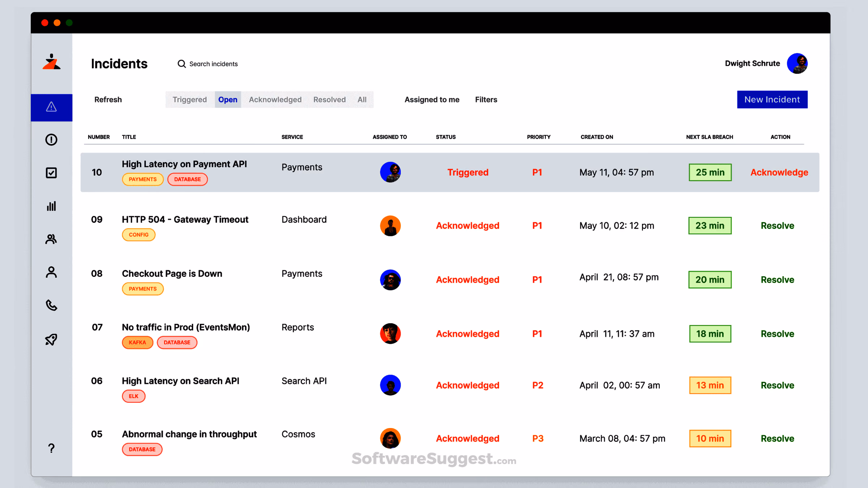Screen dimensions: 868x488
Task: Click the Triggered status of incident 10
Action: [x=468, y=172]
